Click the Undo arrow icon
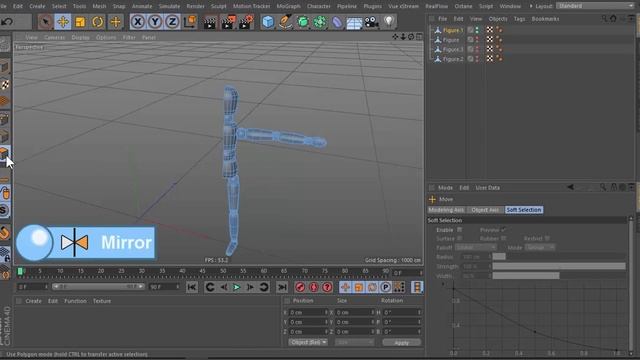The height and width of the screenshot is (360, 640). tap(7, 22)
